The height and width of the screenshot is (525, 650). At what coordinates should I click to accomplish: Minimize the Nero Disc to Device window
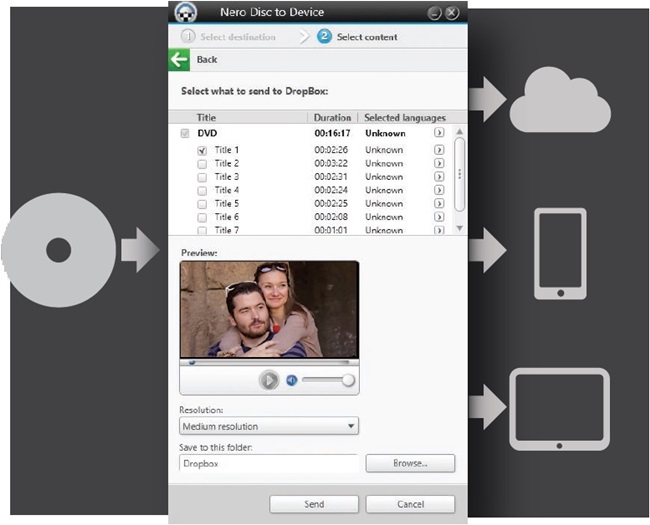click(434, 13)
